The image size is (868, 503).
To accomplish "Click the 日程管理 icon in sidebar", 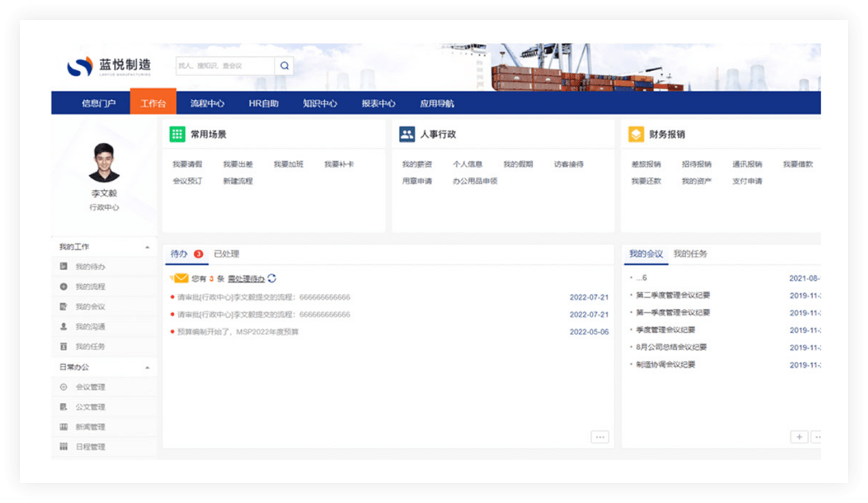I will (63, 447).
